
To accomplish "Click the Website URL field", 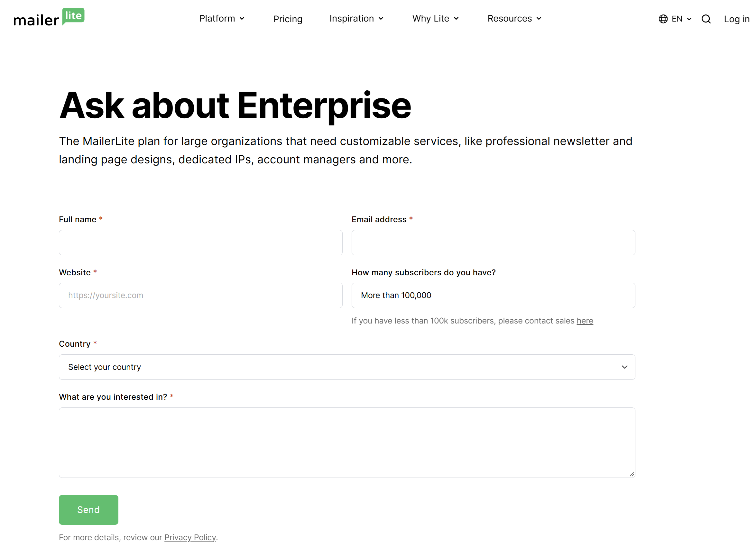I will tap(201, 295).
